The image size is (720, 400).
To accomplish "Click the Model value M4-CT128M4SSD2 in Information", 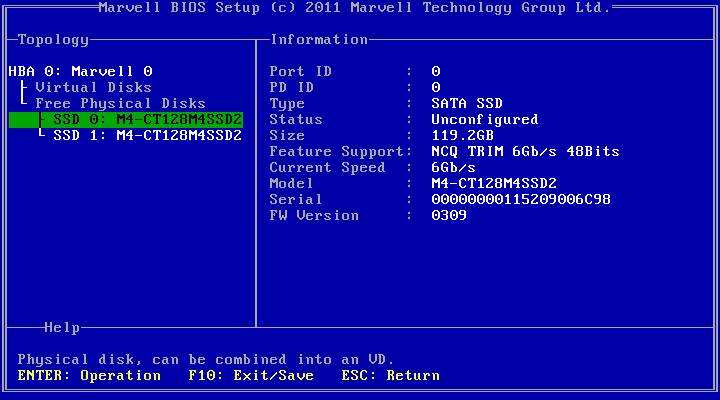I will 494,184.
